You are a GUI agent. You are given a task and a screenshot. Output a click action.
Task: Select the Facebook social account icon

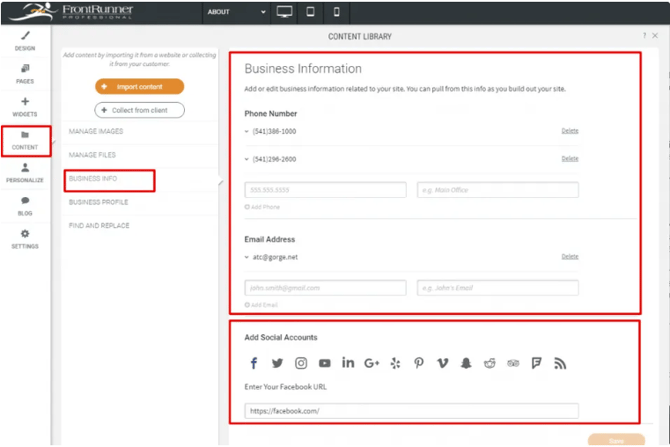pyautogui.click(x=254, y=363)
